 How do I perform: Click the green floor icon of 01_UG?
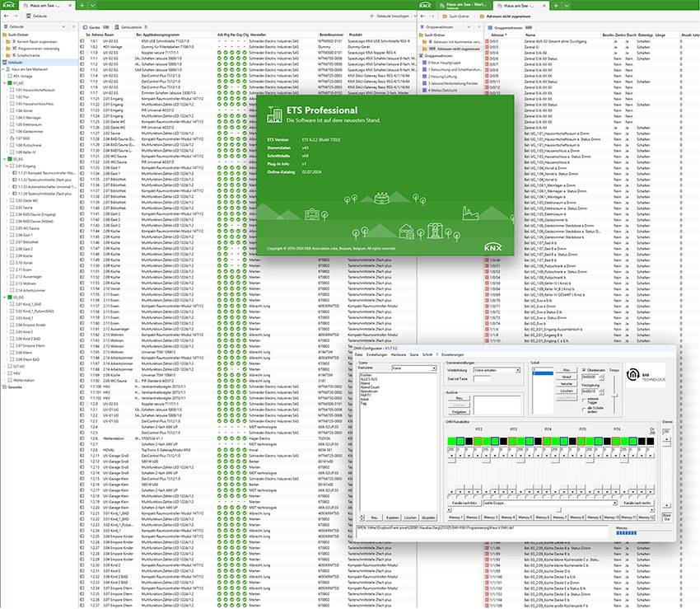10,83
